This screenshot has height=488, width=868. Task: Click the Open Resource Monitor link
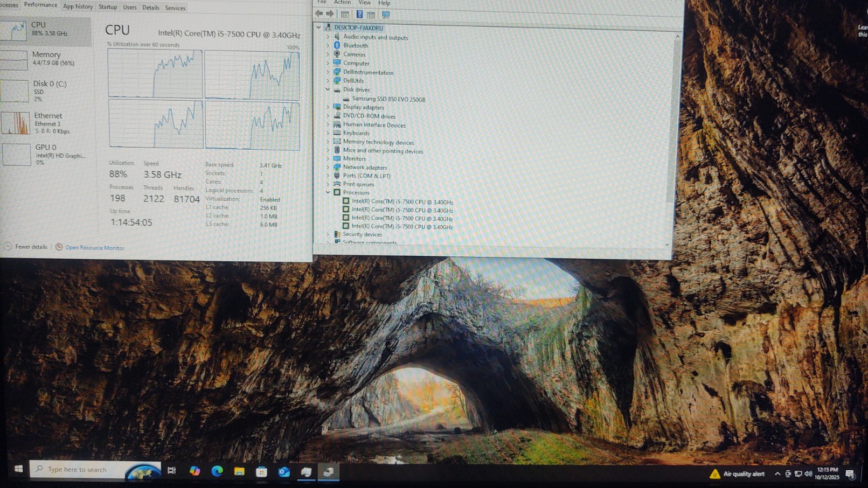click(x=94, y=248)
